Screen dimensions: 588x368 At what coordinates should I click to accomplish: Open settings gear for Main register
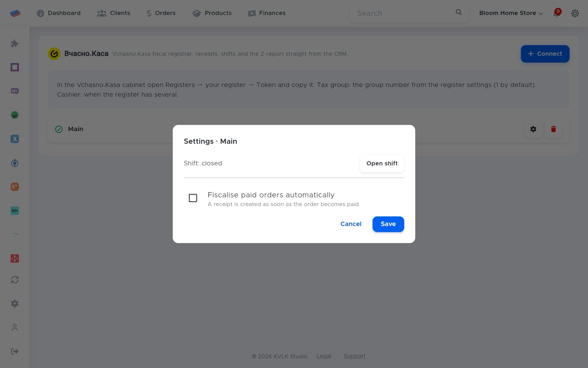533,129
